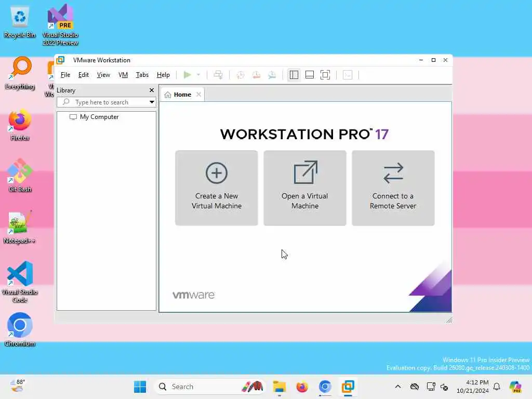
Task: Click Connect to a Remote Server
Action: pos(393,188)
